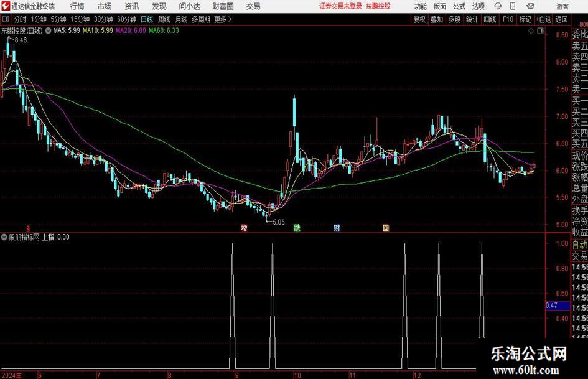The width and height of the screenshot is (588, 379).
Task: Click the 财 event marker on chart
Action: (x=337, y=227)
